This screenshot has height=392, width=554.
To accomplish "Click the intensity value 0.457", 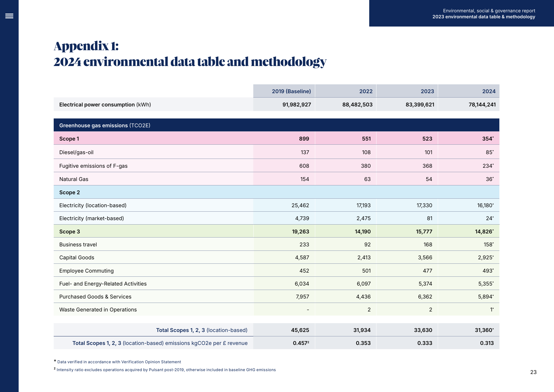I will click(x=301, y=343).
